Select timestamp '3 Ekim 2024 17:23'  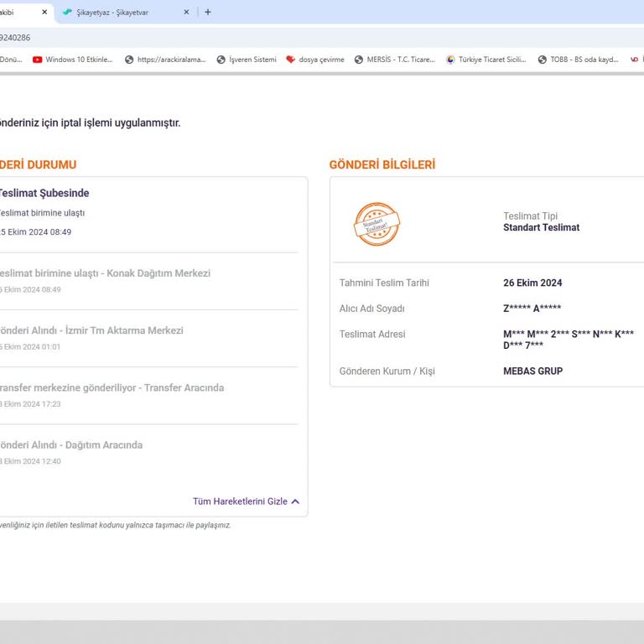pos(30,404)
